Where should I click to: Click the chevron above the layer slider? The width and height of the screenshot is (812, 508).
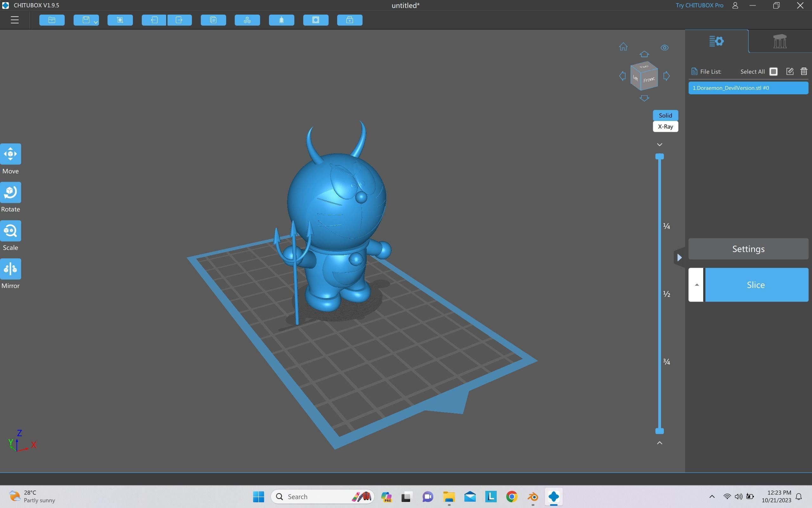tap(659, 145)
